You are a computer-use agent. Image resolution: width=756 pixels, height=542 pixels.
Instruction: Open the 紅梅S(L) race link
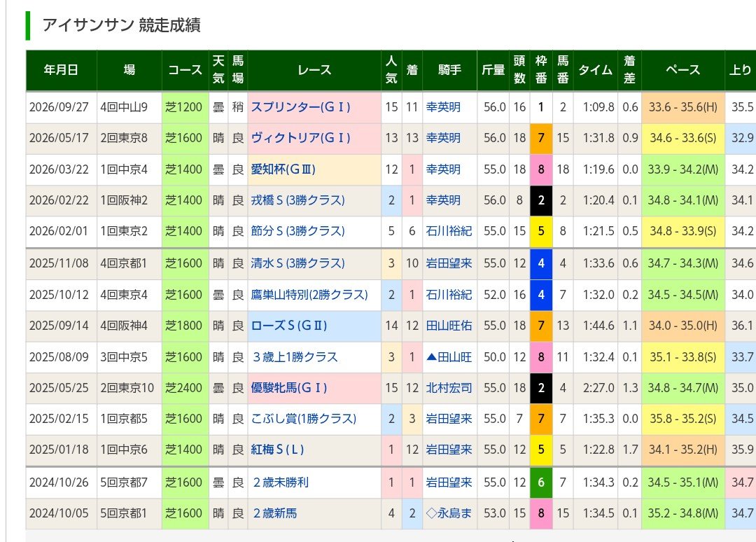coord(277,450)
